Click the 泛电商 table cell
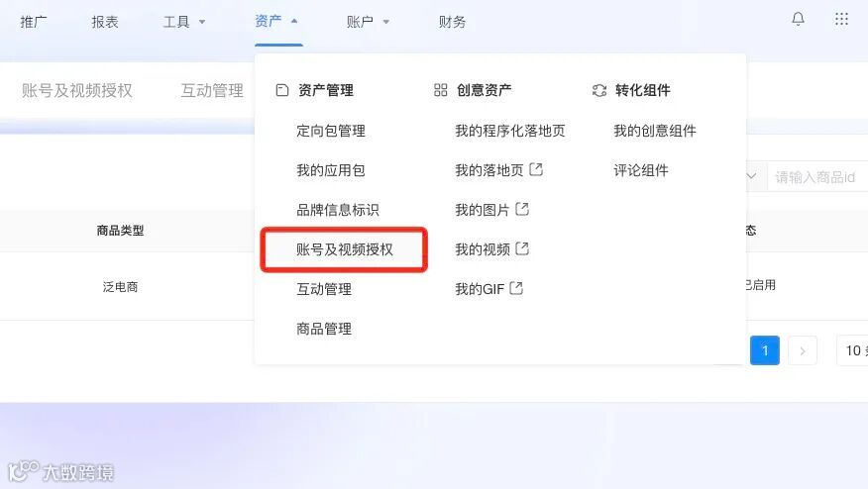Viewport: 868px width, 489px height. [x=120, y=286]
